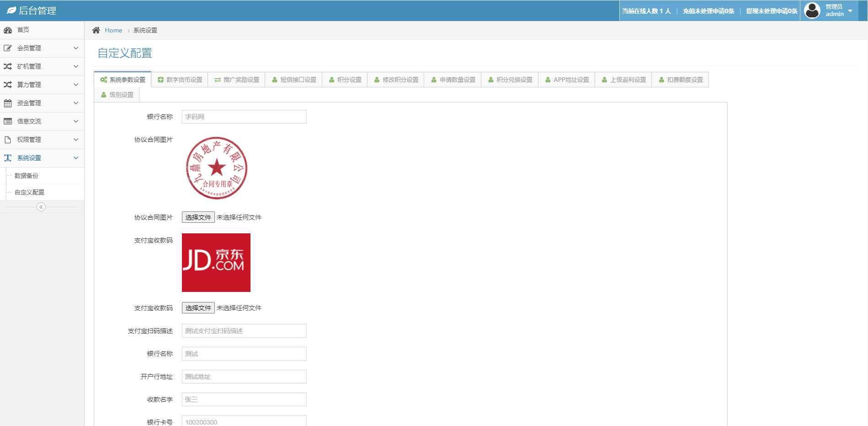
Task: Expand the 信息交流 menu chevron
Action: coord(76,121)
